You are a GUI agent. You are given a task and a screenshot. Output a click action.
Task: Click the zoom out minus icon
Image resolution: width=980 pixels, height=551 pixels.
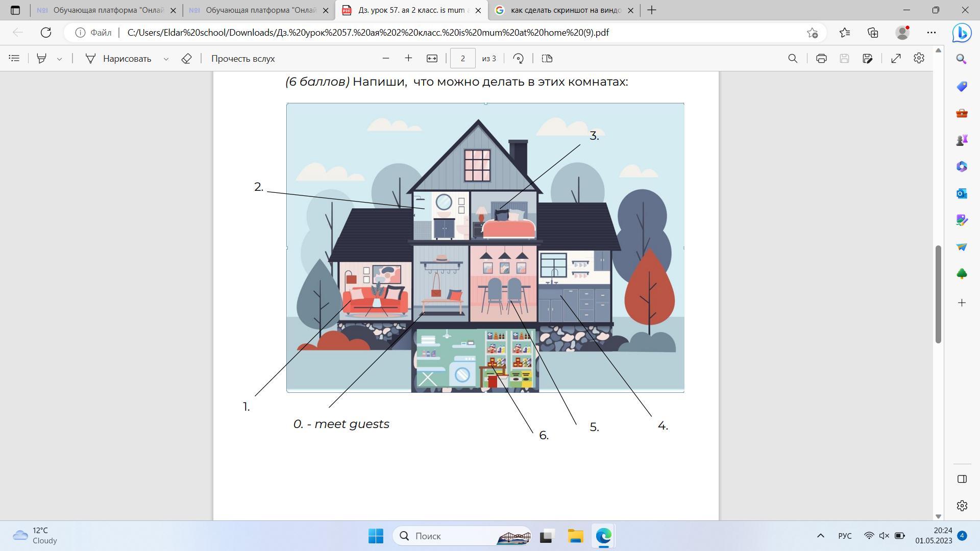pyautogui.click(x=386, y=58)
